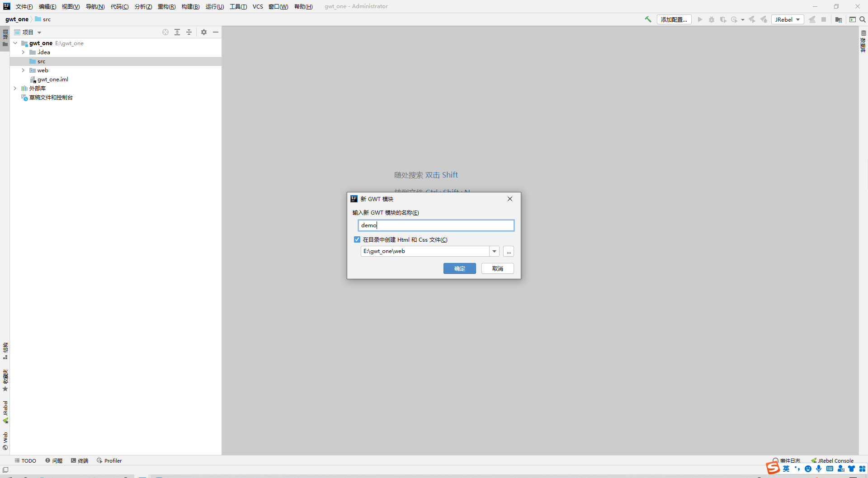Click inside the module name field showing demo

point(435,225)
